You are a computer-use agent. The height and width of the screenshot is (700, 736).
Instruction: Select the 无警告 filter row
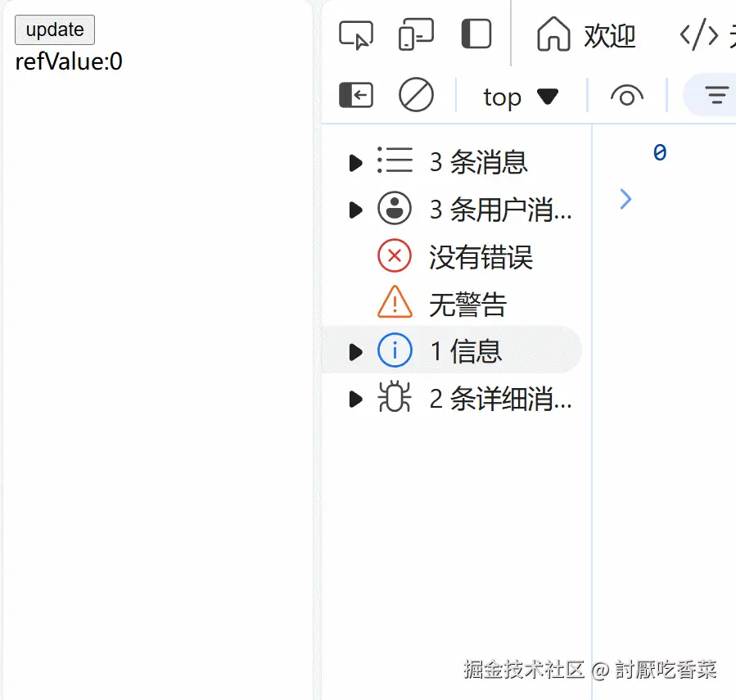[452, 303]
